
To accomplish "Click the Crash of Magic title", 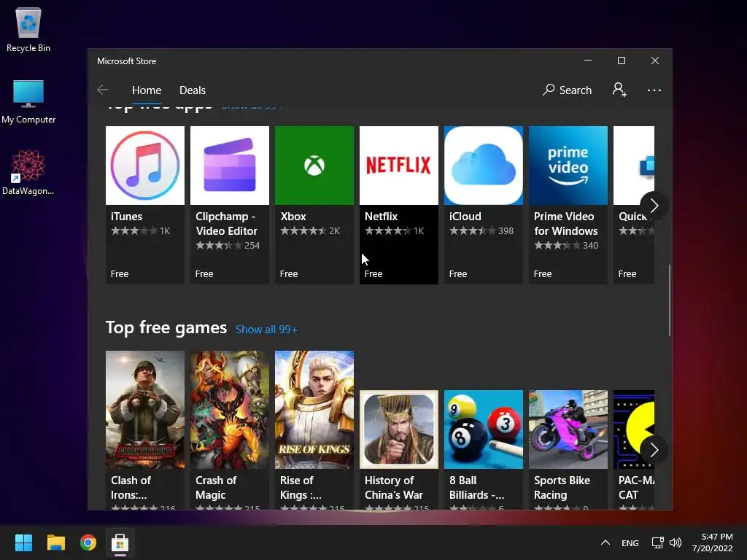I will tap(216, 488).
